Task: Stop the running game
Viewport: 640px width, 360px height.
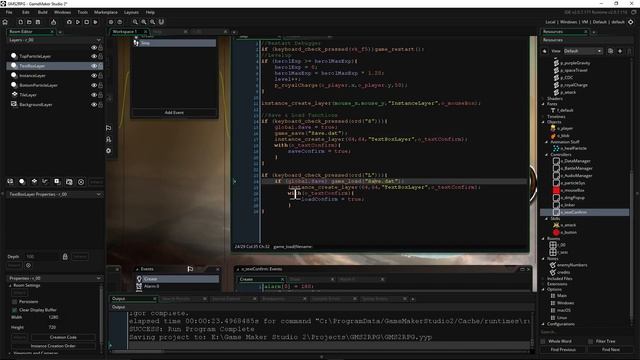Action: 87,22
